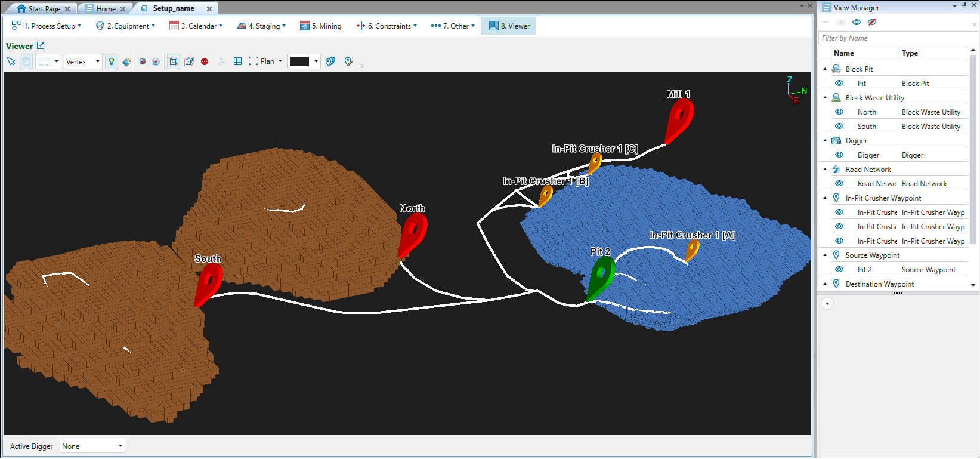Select the orange In-Pit Crusher 1 [C] marker

point(595,163)
